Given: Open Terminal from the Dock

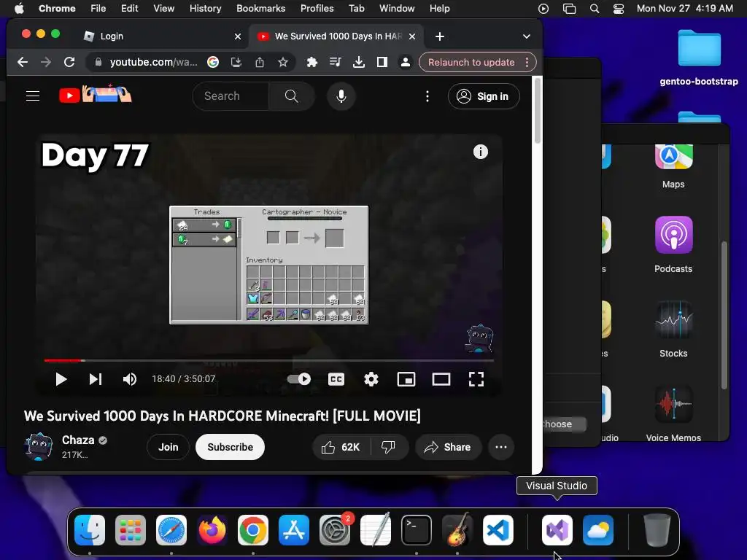Looking at the screenshot, I should (x=417, y=530).
